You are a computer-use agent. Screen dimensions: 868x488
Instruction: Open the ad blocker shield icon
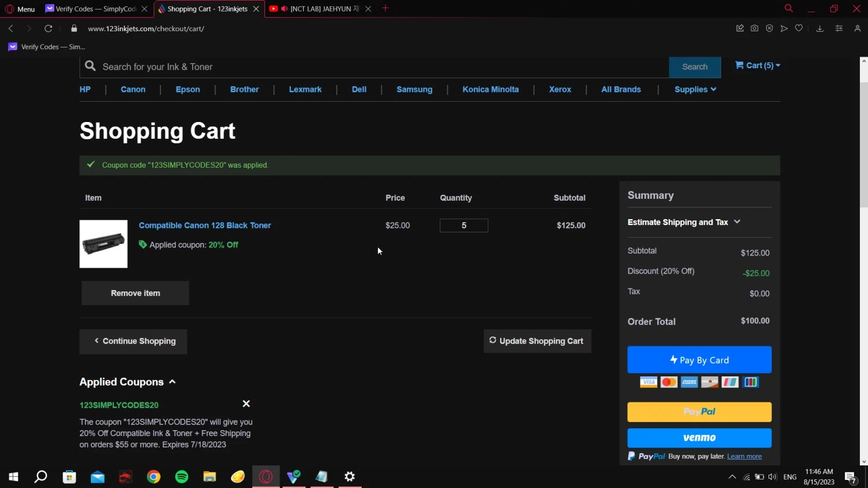coord(769,28)
